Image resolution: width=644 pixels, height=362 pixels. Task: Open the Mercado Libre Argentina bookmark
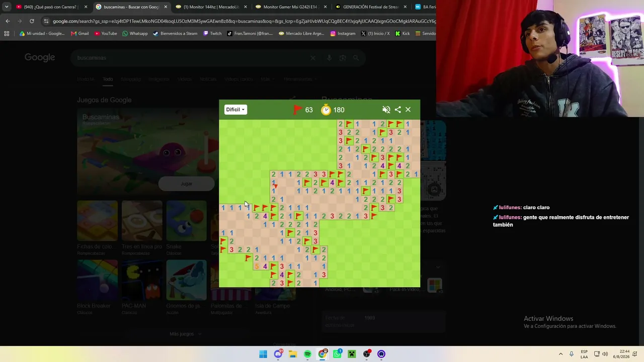click(301, 34)
